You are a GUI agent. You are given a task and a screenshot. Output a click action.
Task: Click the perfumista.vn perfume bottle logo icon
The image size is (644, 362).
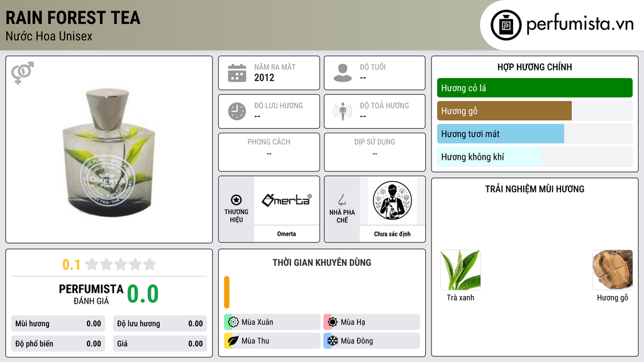click(506, 25)
